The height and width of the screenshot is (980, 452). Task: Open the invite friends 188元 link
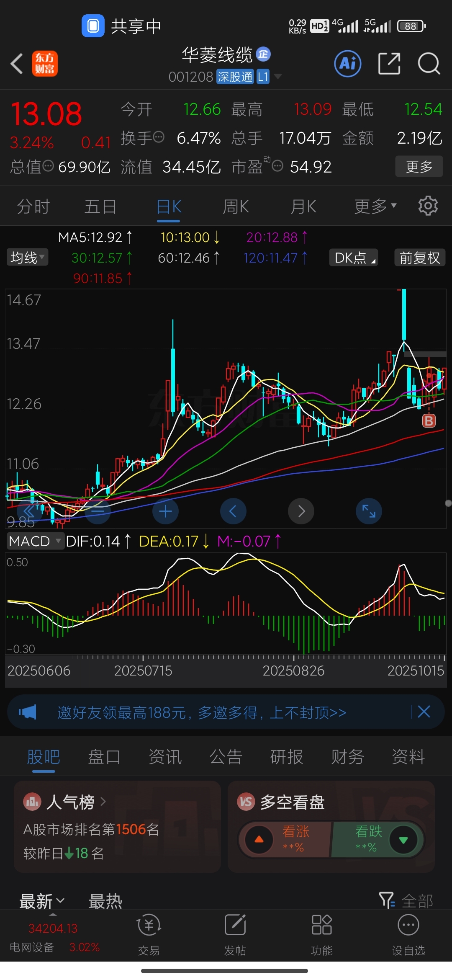coord(202,712)
